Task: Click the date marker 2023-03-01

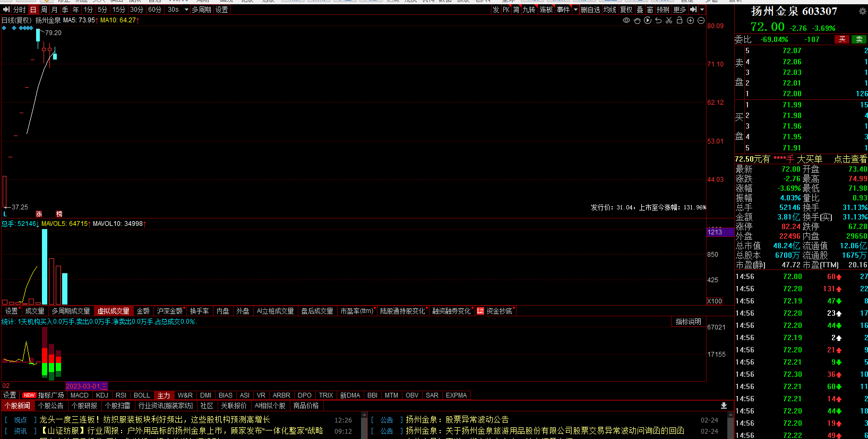Action: pyautogui.click(x=87, y=386)
